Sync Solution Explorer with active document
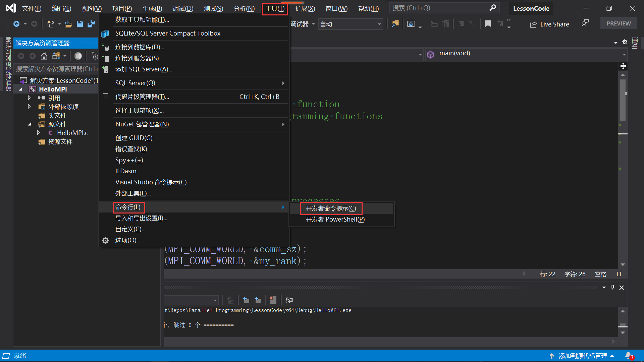644x362 pixels. (56, 56)
